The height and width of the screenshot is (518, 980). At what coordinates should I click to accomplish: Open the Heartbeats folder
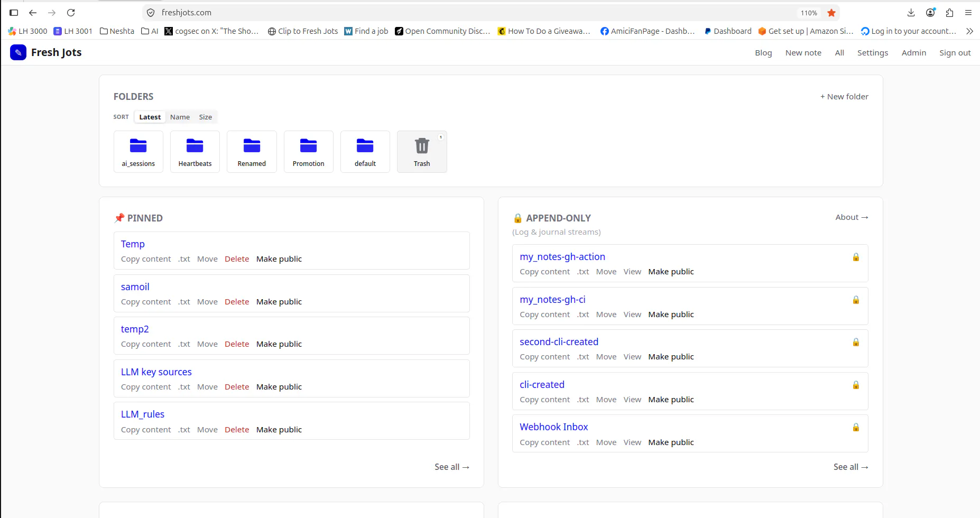[x=195, y=152]
